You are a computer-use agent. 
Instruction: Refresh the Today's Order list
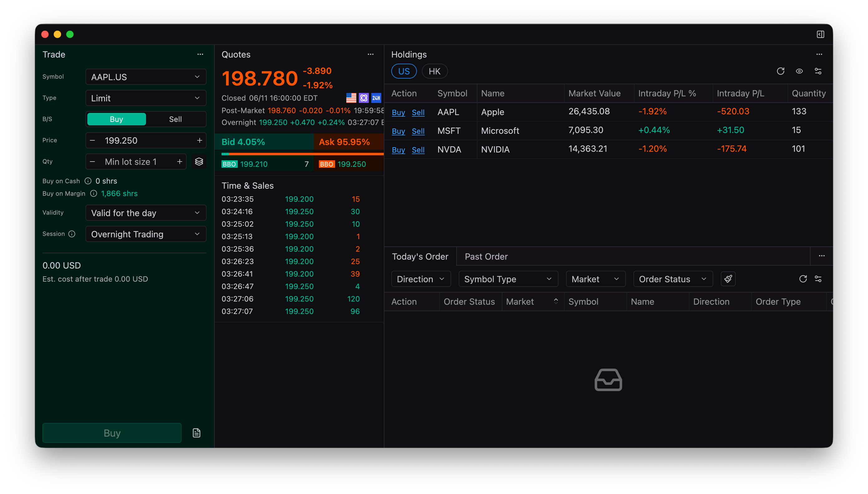point(802,279)
